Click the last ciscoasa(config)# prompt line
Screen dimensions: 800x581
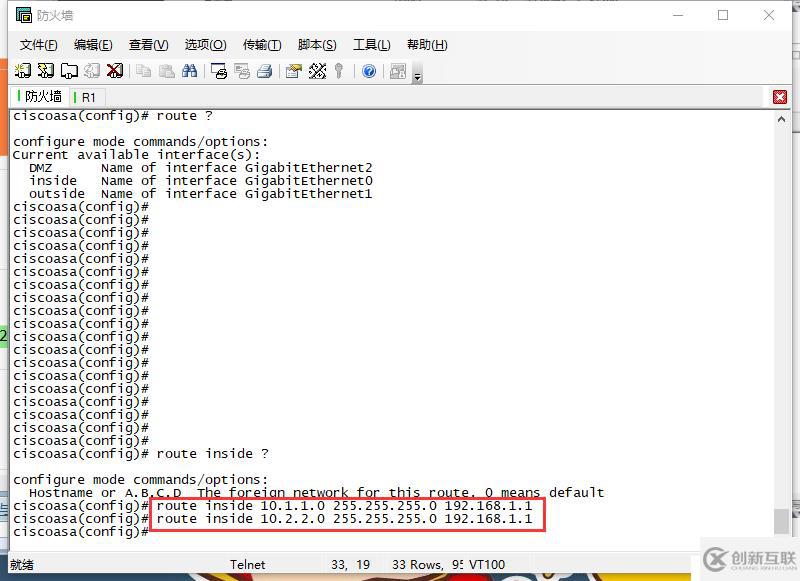tap(81, 532)
